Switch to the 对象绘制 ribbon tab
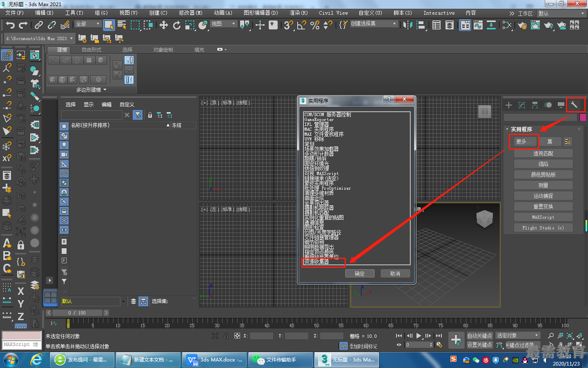588x368 pixels. [163, 50]
